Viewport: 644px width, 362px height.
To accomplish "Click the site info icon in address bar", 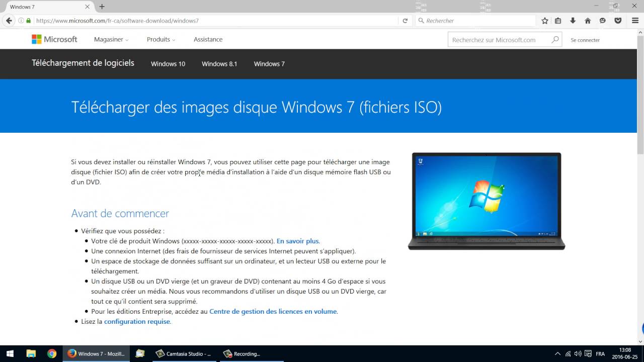I will click(21, 21).
